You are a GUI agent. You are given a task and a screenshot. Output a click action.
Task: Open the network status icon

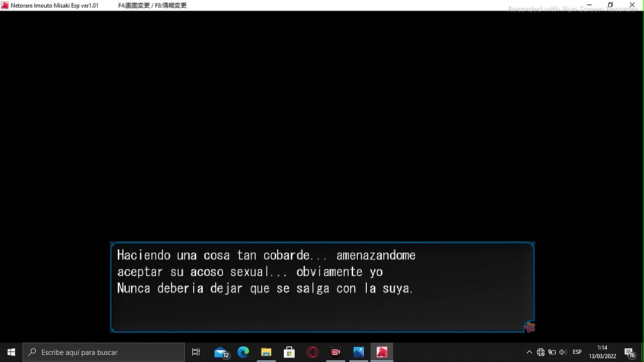(541, 352)
